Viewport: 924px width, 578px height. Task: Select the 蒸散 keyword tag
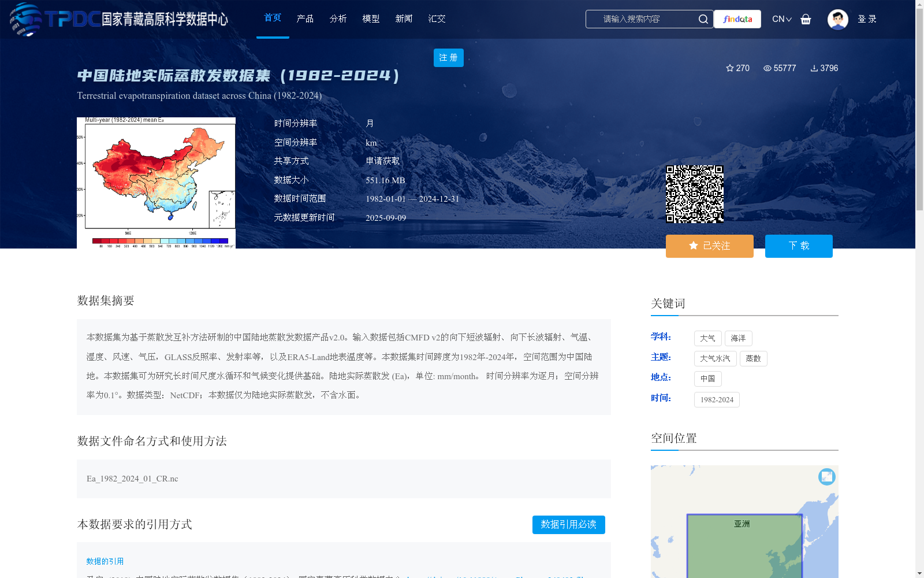point(754,358)
